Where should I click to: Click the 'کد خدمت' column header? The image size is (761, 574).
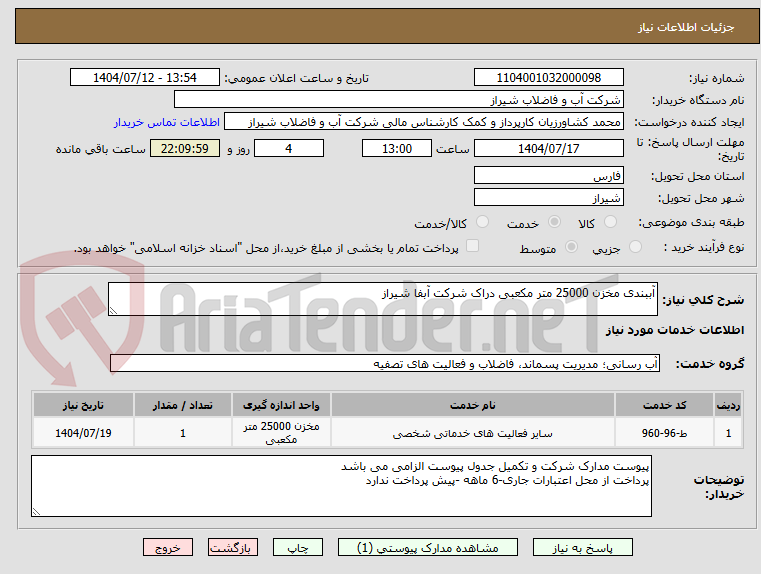pos(664,405)
